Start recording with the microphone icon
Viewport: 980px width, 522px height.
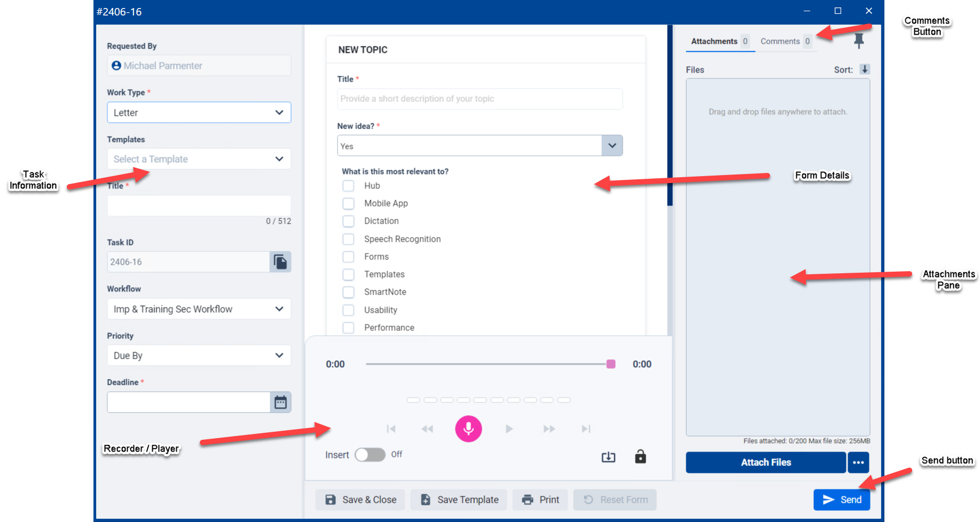click(468, 429)
